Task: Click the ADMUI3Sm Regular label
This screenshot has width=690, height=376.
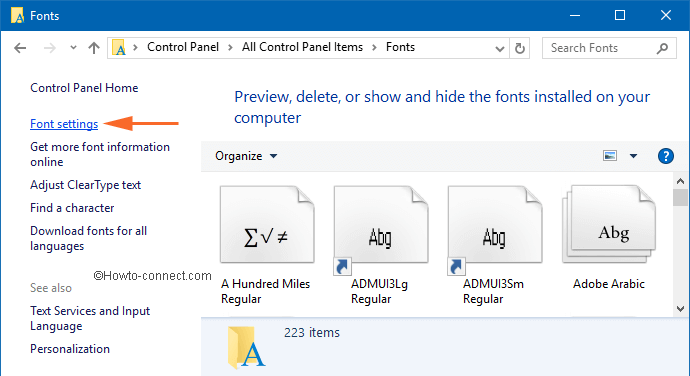Action: click(493, 291)
